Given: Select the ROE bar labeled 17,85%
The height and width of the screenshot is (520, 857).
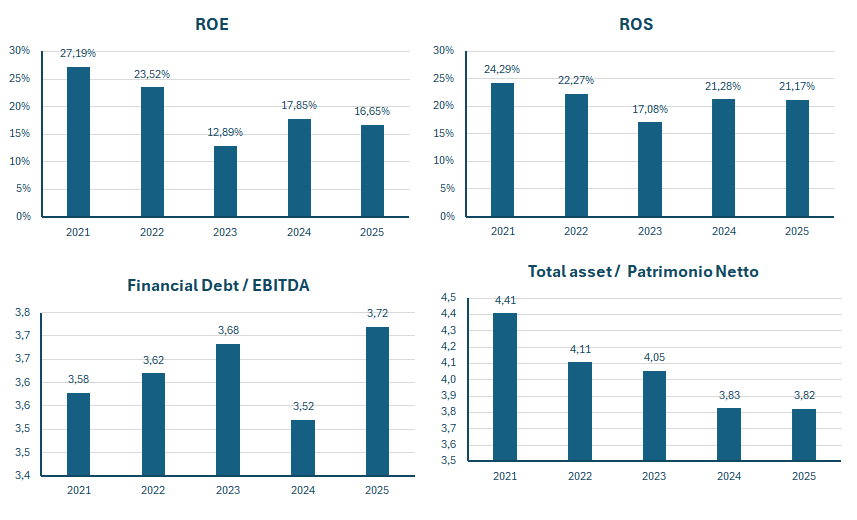Looking at the screenshot, I should pyautogui.click(x=299, y=168).
